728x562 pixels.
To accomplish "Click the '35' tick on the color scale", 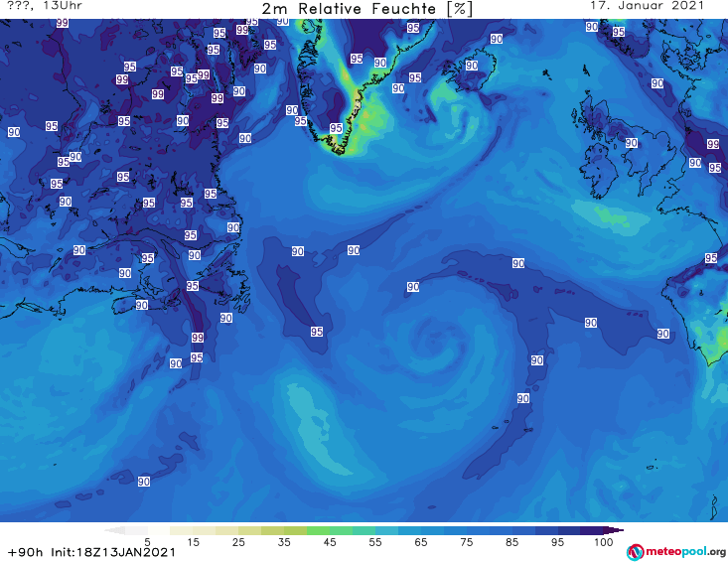I will 284,542.
